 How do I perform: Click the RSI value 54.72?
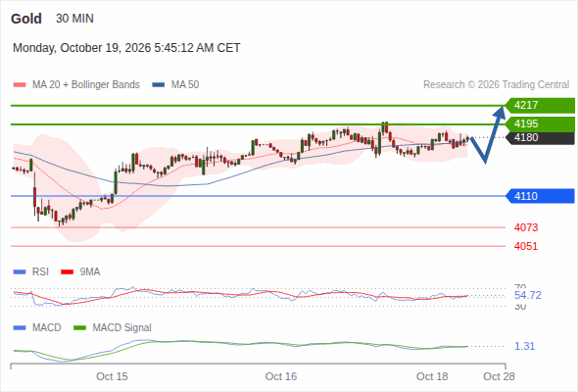point(528,295)
